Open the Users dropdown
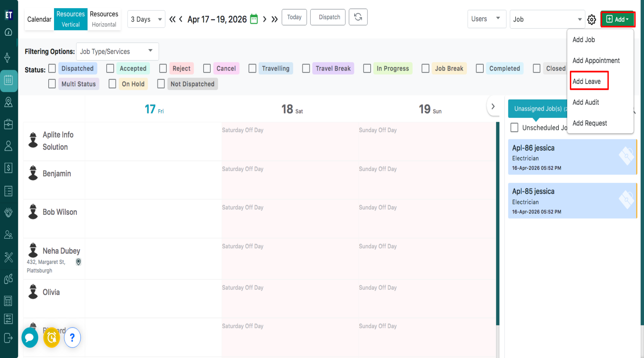 [x=486, y=19]
